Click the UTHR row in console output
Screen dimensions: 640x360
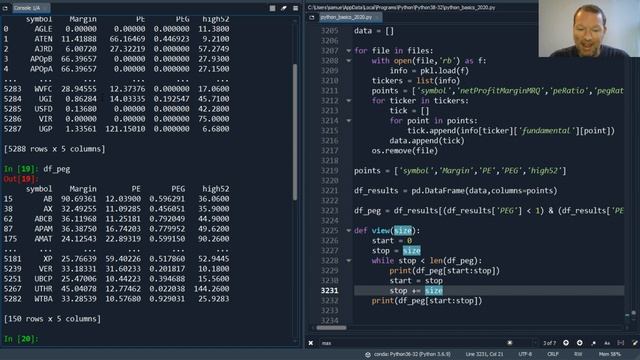[x=116, y=289]
